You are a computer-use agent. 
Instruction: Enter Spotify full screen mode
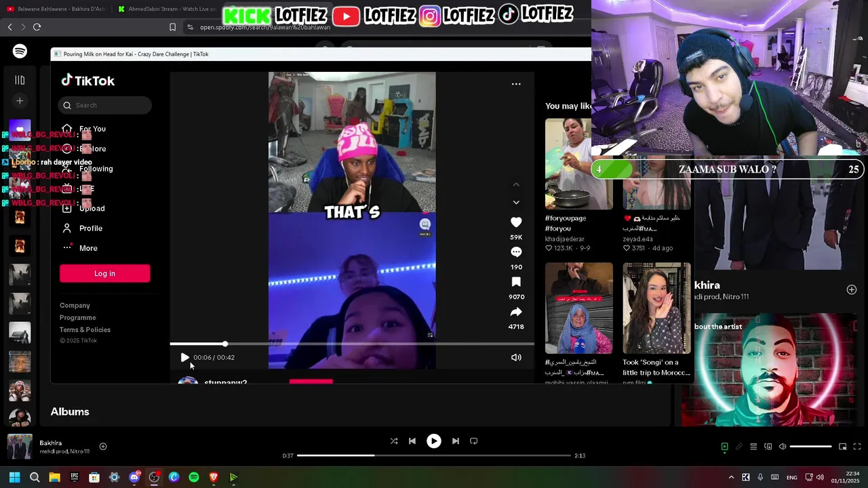(857, 447)
